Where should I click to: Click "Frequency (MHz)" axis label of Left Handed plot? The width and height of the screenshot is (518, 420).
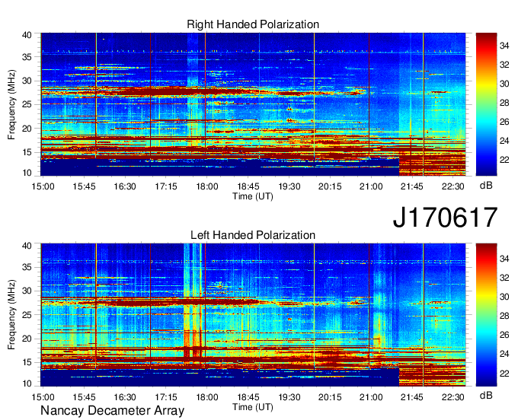(11, 315)
